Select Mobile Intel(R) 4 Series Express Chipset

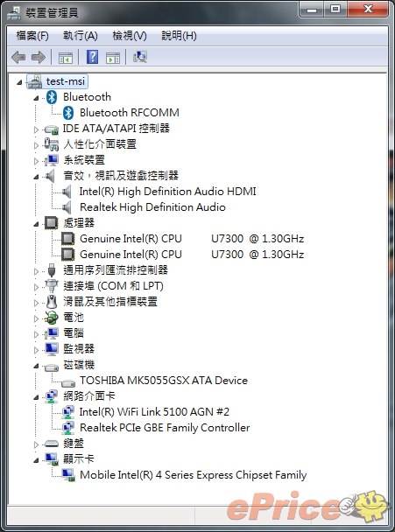pyautogui.click(x=193, y=474)
